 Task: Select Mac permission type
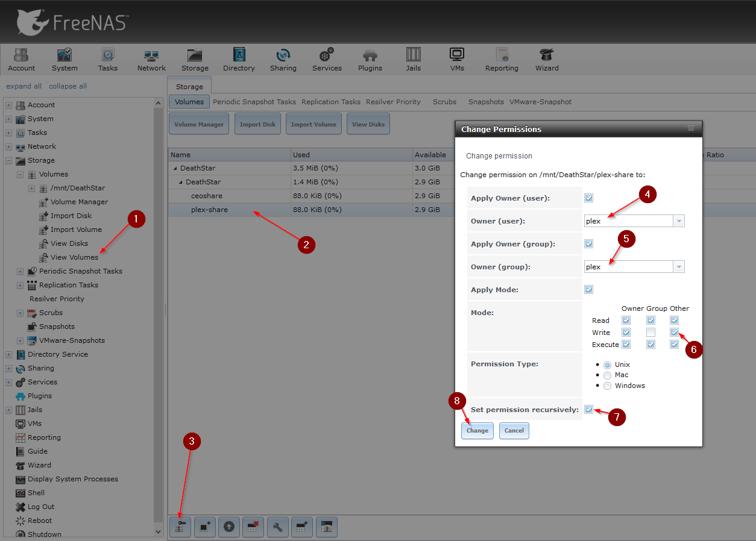(607, 375)
